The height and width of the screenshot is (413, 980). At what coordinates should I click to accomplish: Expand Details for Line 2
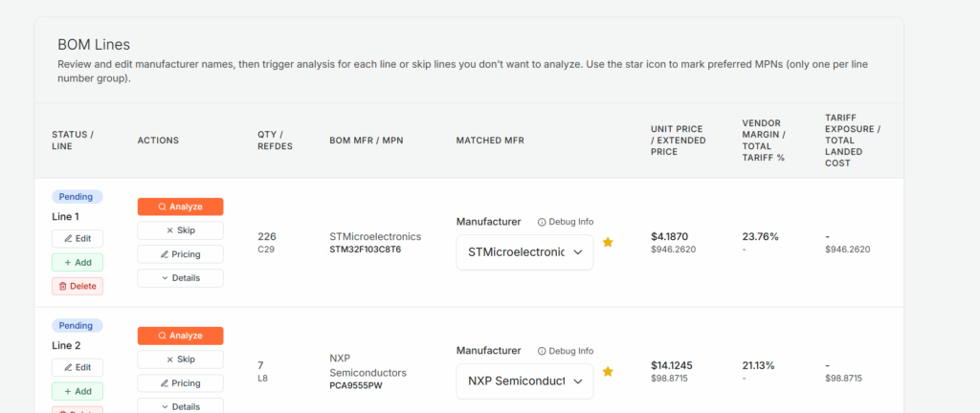(180, 406)
